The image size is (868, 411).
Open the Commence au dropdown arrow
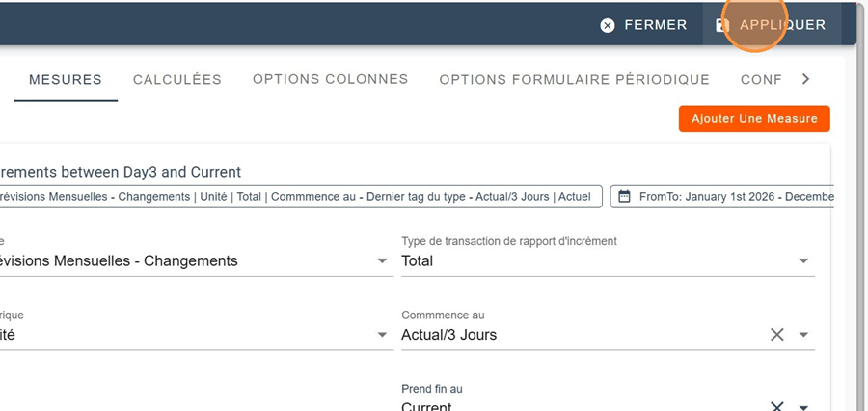[x=803, y=336]
